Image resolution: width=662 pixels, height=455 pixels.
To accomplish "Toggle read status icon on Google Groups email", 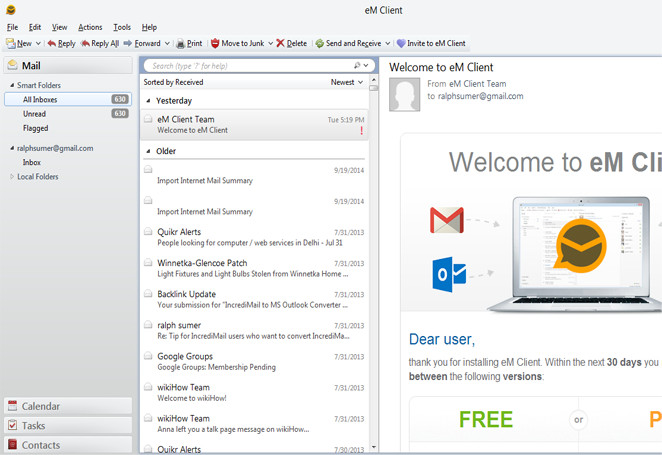I will tap(148, 356).
